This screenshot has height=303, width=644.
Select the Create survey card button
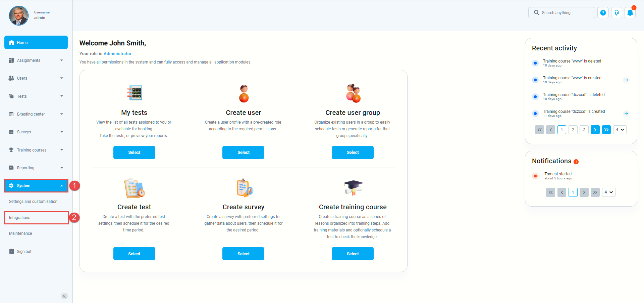243,254
